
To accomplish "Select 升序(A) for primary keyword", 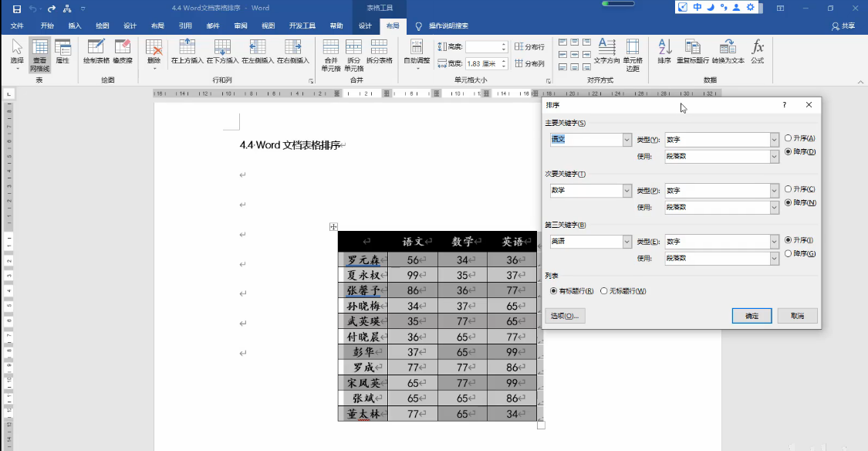I will (x=799, y=138).
